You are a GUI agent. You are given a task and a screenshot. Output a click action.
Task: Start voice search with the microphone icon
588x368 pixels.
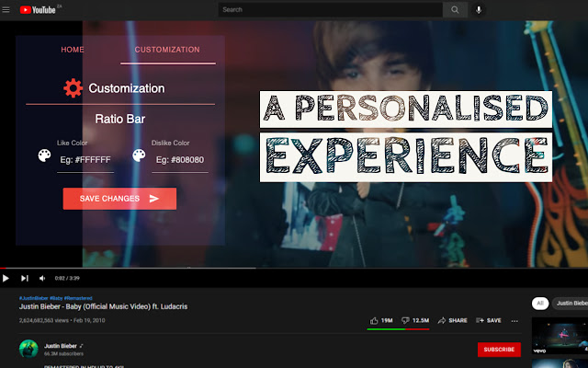click(x=479, y=10)
